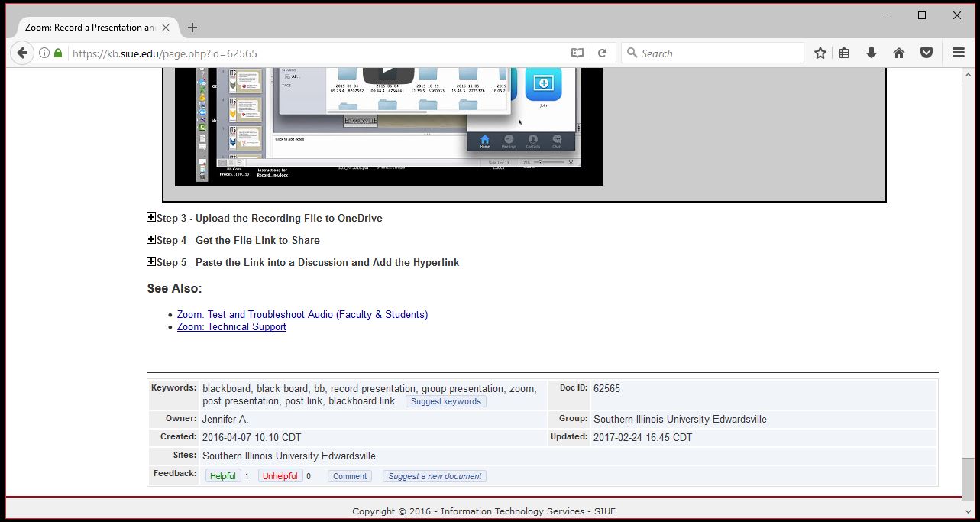The height and width of the screenshot is (522, 980).
Task: Show bookmarks list icon
Action: pos(844,53)
